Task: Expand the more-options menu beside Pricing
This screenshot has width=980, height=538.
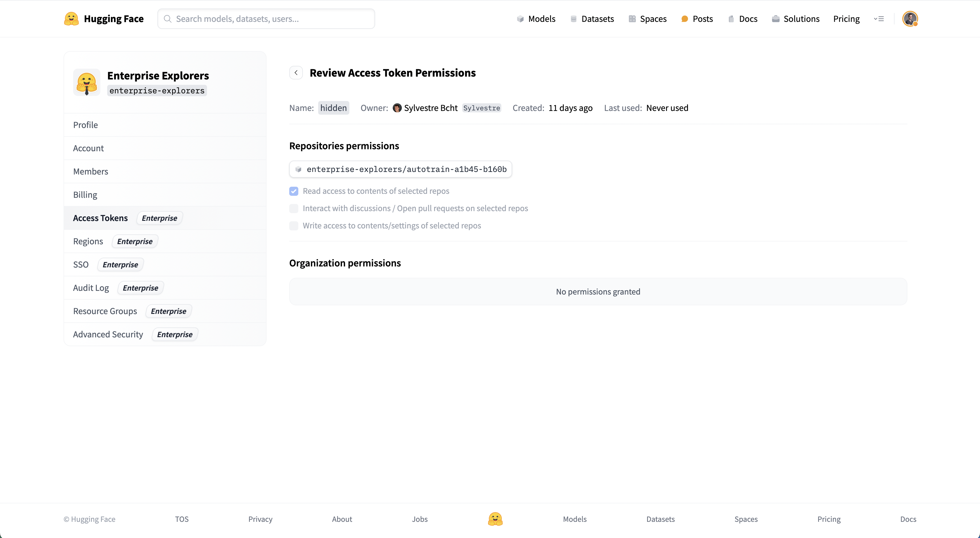Action: click(878, 19)
